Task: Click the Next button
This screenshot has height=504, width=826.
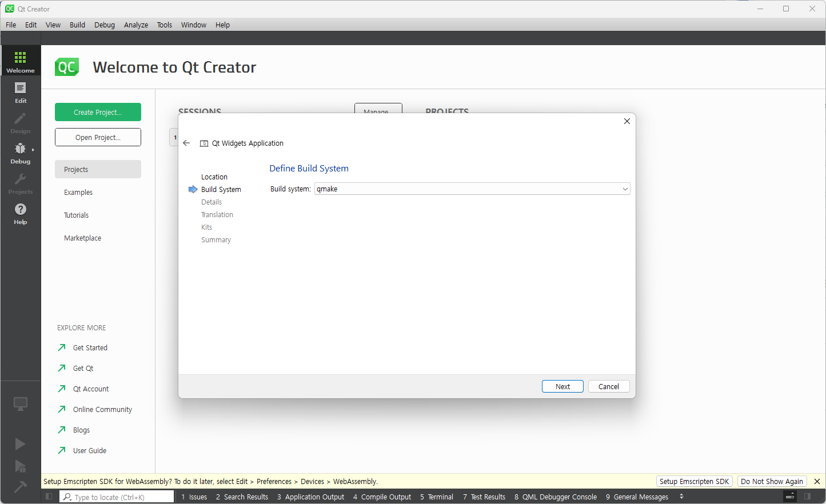Action: [x=562, y=386]
